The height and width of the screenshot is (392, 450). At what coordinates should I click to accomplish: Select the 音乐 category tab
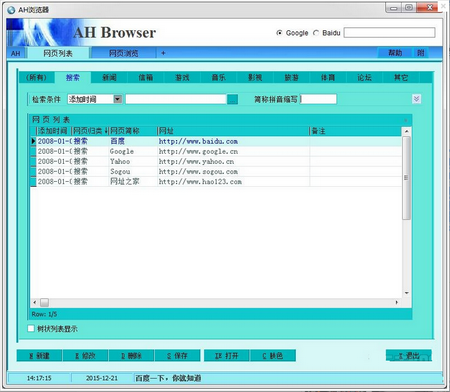click(x=219, y=78)
